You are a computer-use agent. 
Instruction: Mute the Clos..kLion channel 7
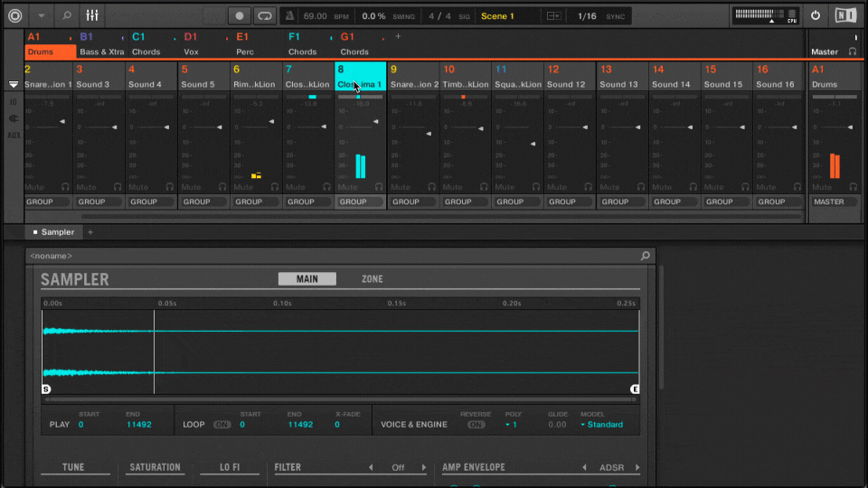tap(295, 187)
